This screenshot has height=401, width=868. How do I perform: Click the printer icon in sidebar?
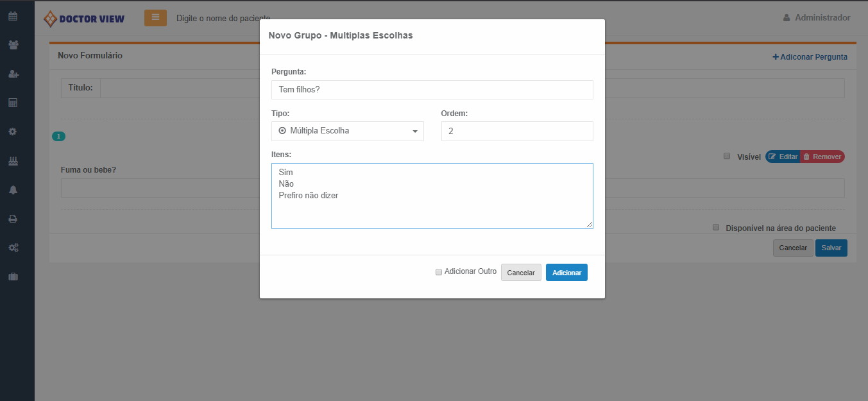pyautogui.click(x=13, y=218)
